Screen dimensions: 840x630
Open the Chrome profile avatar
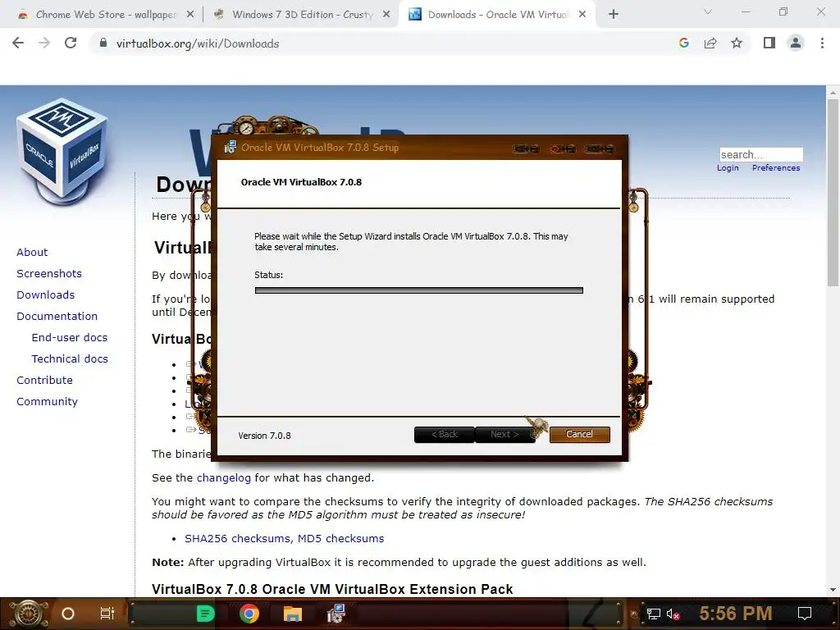[796, 43]
